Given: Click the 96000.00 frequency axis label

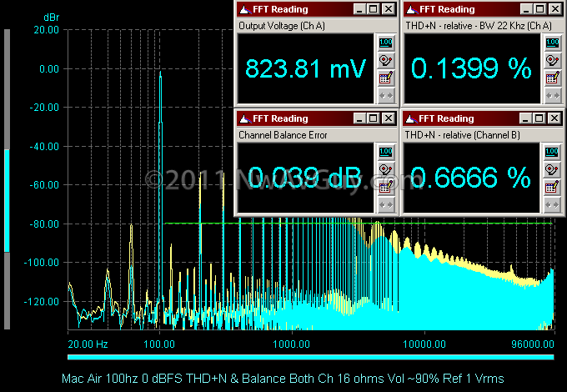Looking at the screenshot, I should pyautogui.click(x=533, y=344).
